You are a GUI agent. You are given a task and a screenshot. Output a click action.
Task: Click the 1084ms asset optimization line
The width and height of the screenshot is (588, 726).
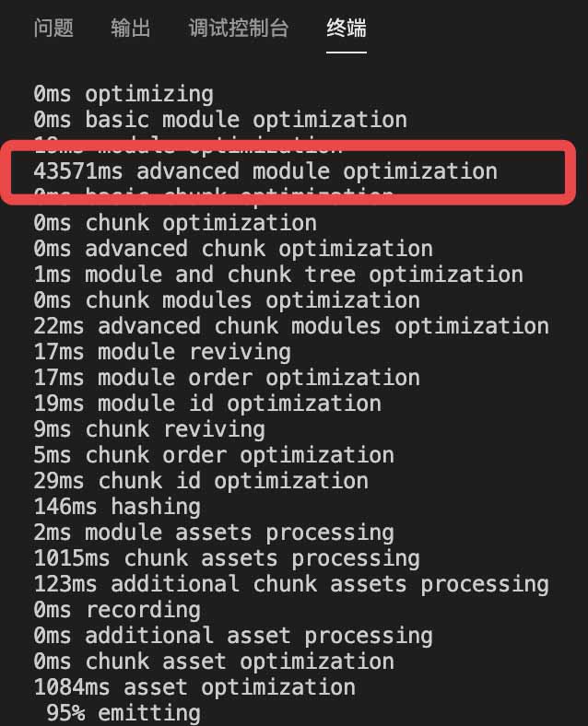[x=194, y=687]
